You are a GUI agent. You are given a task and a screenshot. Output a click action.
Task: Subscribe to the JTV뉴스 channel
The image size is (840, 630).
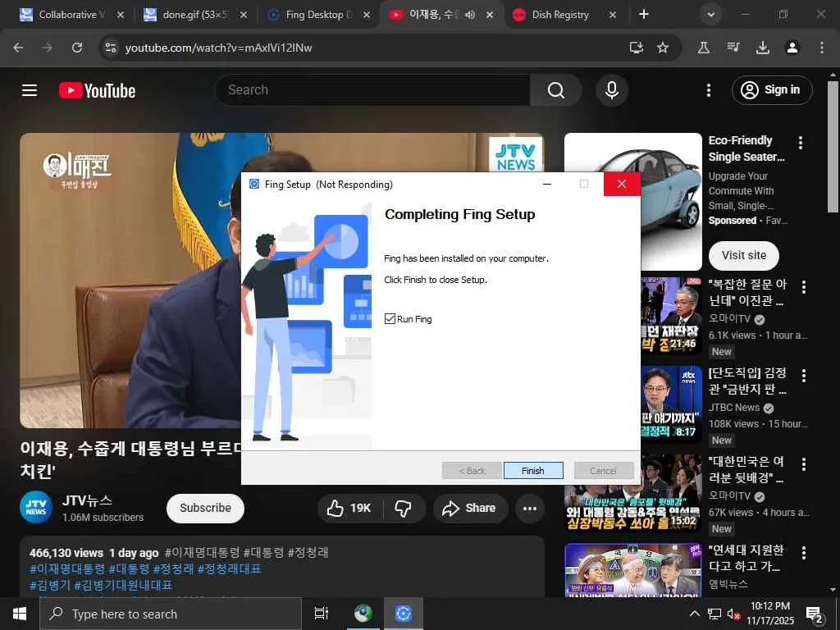click(205, 508)
